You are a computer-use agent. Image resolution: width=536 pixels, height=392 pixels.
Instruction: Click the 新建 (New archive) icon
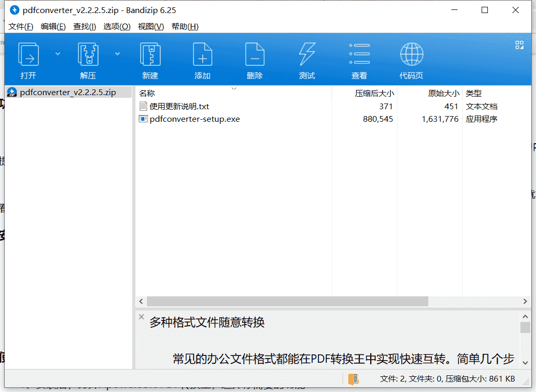pyautogui.click(x=151, y=54)
